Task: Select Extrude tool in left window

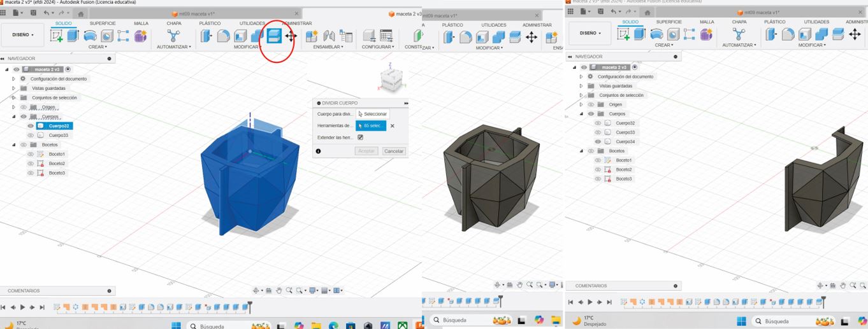Action: (x=73, y=36)
